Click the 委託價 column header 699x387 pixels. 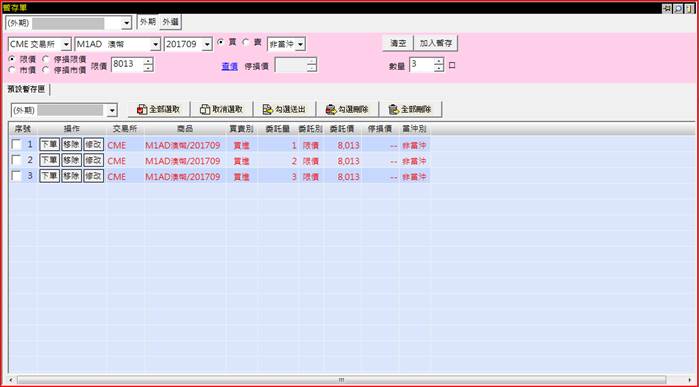click(342, 129)
